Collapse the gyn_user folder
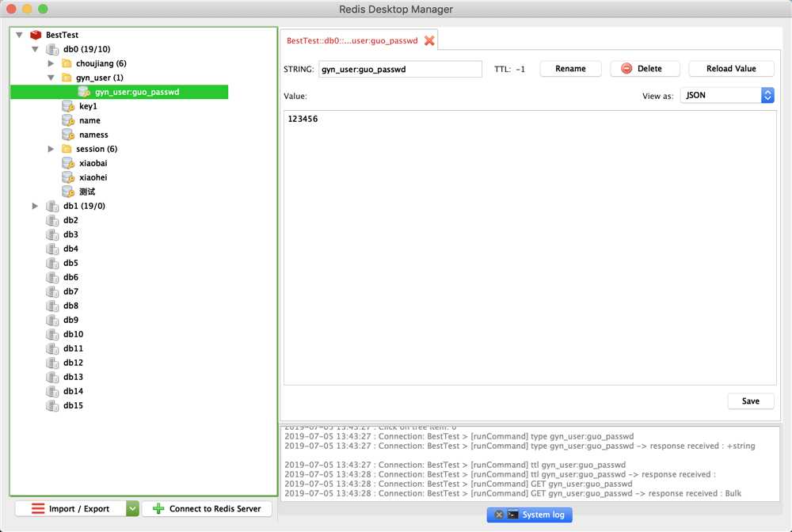Viewport: 792px width, 532px height. [x=51, y=78]
